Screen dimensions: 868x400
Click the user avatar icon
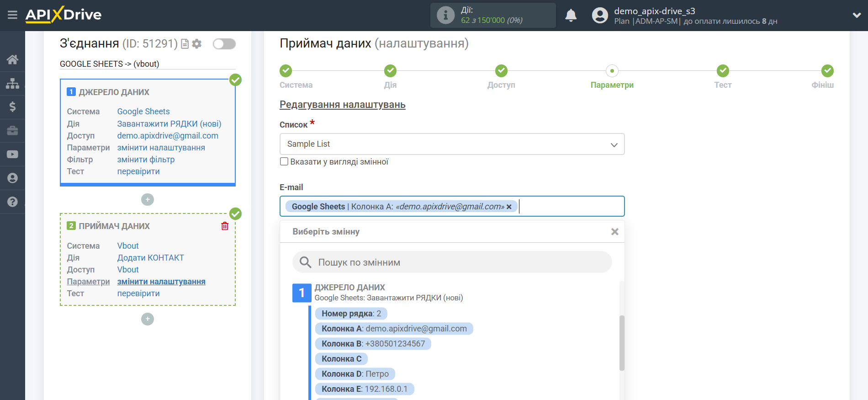coord(600,15)
